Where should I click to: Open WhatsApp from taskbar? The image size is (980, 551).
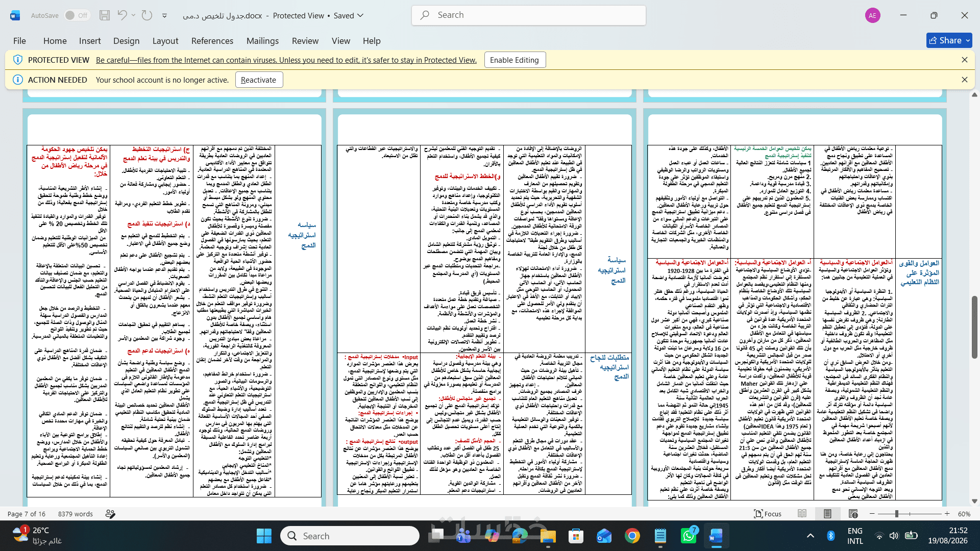[688, 536]
